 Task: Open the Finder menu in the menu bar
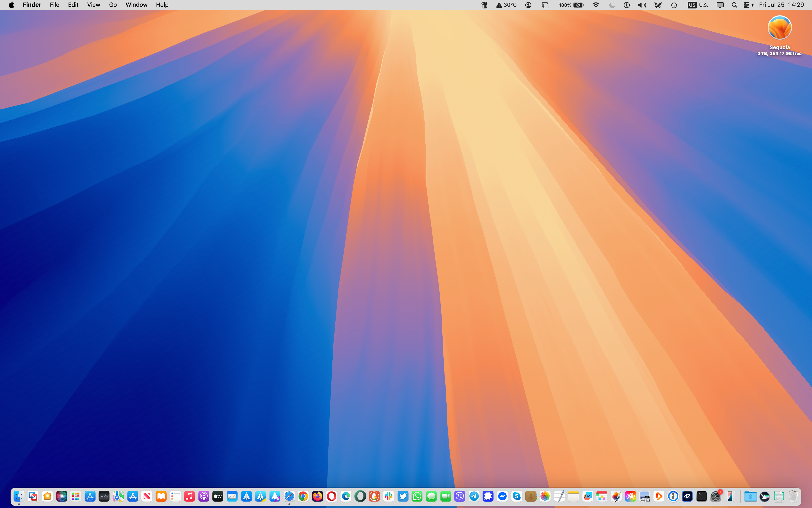pos(32,5)
